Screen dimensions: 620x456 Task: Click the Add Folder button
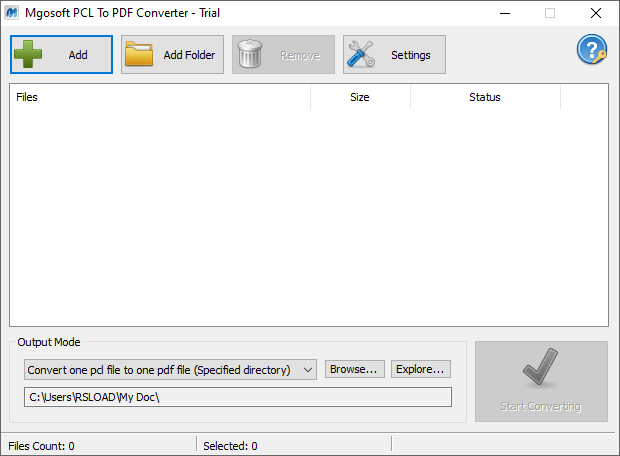(172, 55)
